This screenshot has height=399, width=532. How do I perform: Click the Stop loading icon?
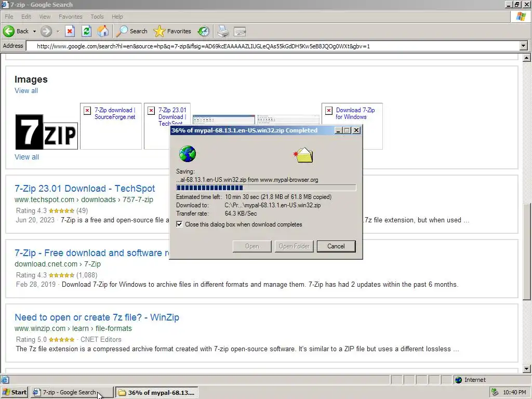[70, 31]
